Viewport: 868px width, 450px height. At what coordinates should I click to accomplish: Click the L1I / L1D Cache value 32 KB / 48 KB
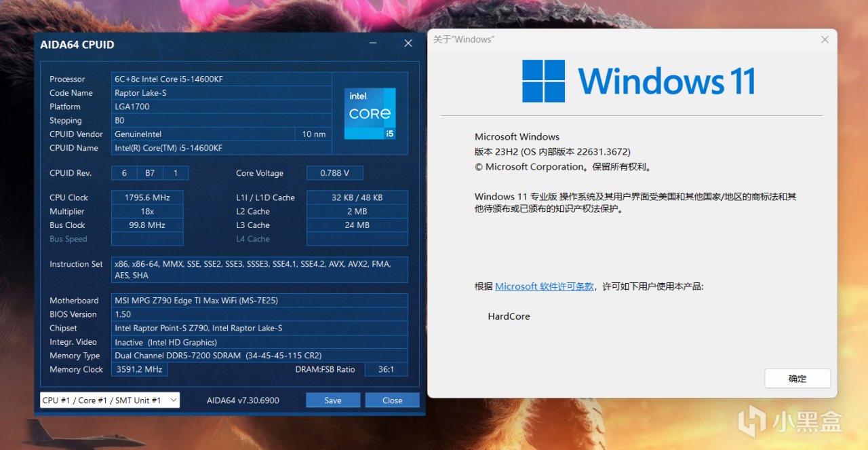click(357, 198)
